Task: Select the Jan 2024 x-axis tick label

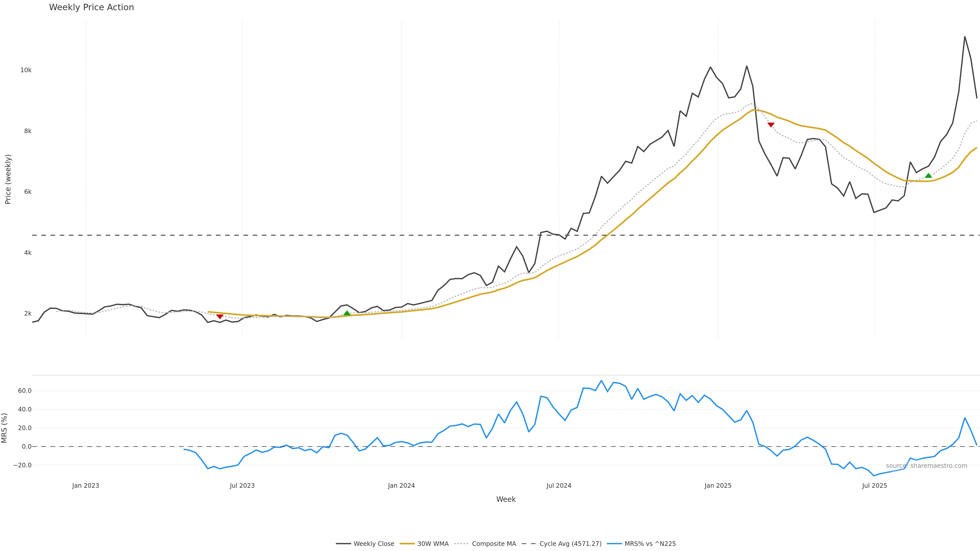Action: click(x=401, y=486)
